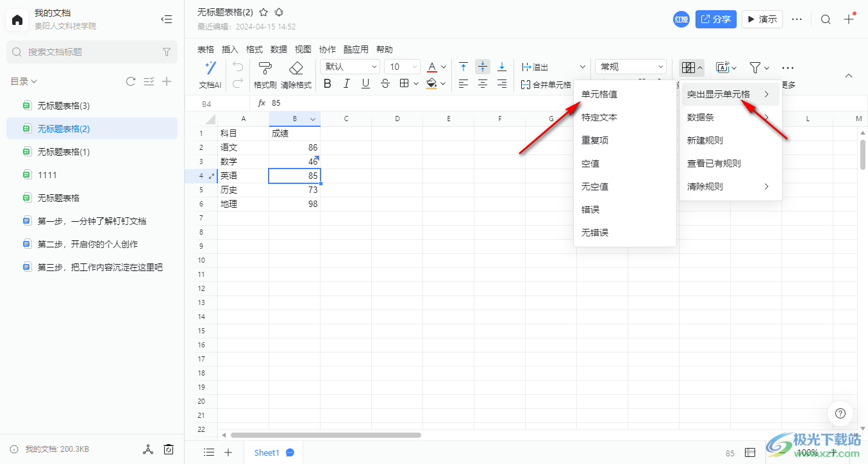
Task: Open the 插入 menu
Action: coord(230,49)
